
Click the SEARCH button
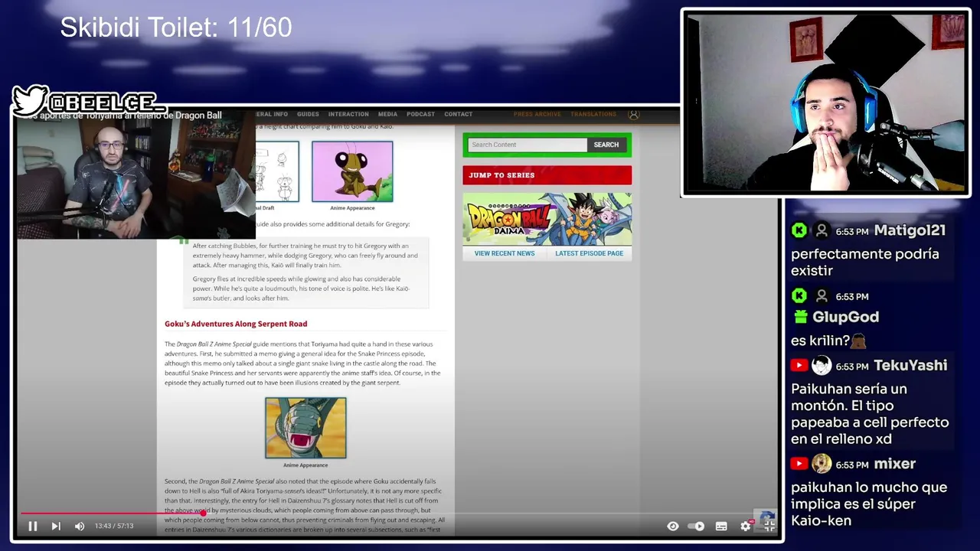point(606,145)
